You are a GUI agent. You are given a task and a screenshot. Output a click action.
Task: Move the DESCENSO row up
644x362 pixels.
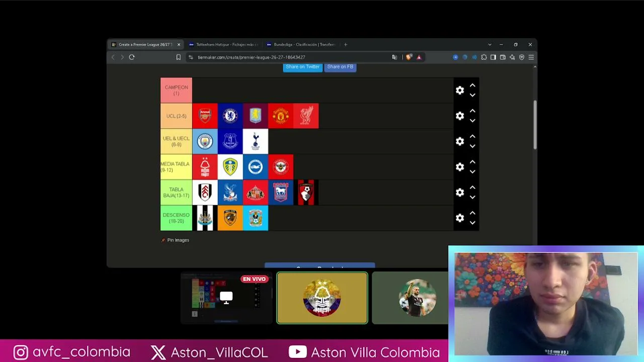point(472,213)
